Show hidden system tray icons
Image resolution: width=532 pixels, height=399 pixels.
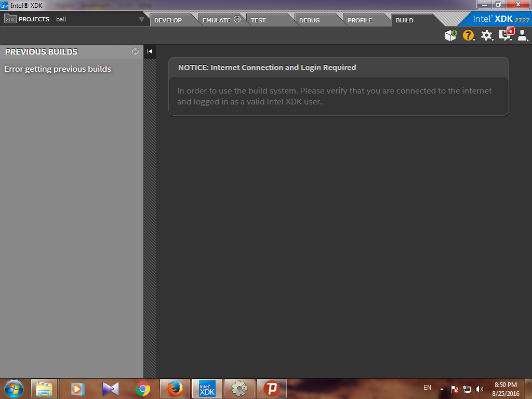click(442, 389)
